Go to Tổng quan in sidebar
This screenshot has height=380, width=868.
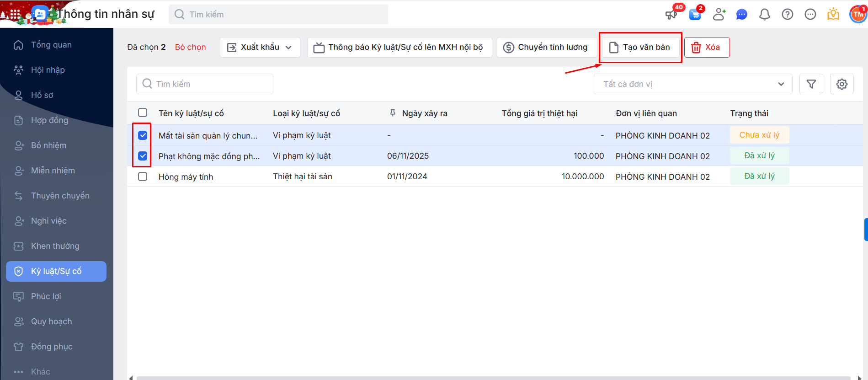(x=56, y=45)
